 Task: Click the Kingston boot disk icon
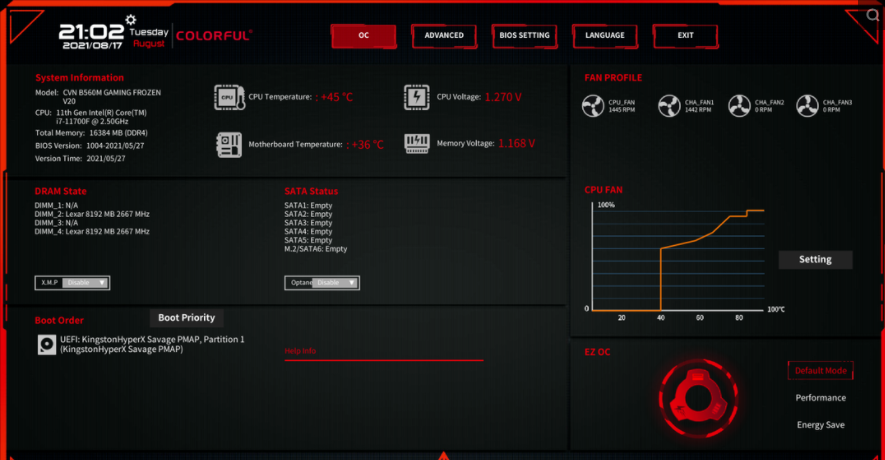[46, 344]
